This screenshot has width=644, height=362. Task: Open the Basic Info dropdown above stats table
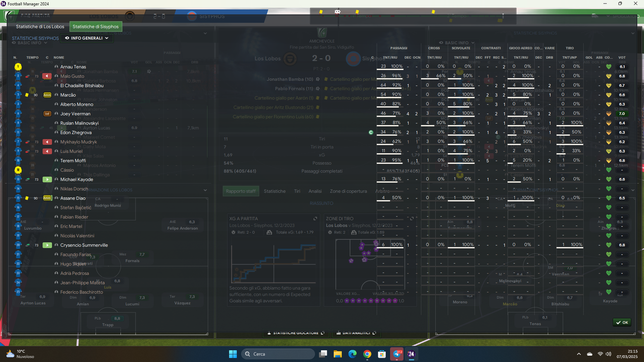pyautogui.click(x=456, y=43)
